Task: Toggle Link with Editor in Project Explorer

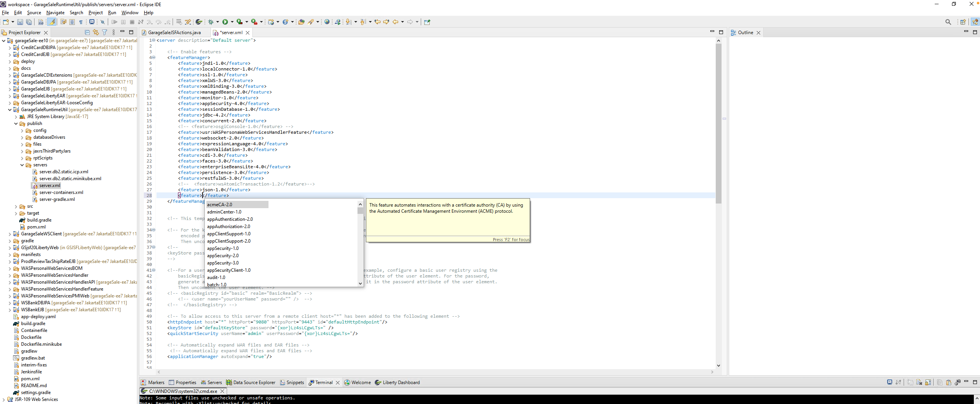Action: coord(96,32)
